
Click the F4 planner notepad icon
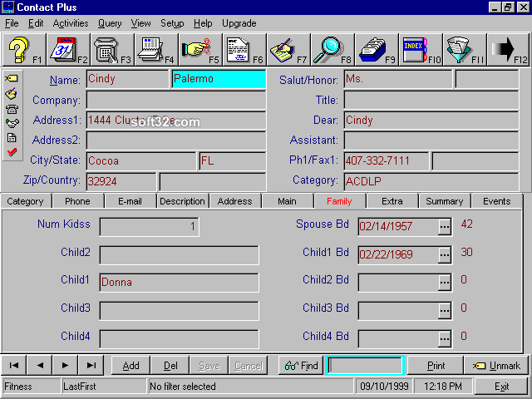click(156, 50)
